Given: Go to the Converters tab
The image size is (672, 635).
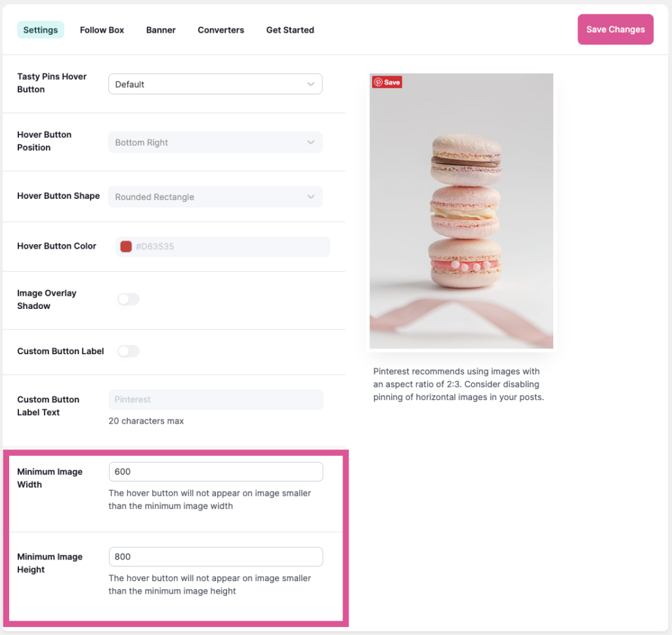Looking at the screenshot, I should coord(220,30).
